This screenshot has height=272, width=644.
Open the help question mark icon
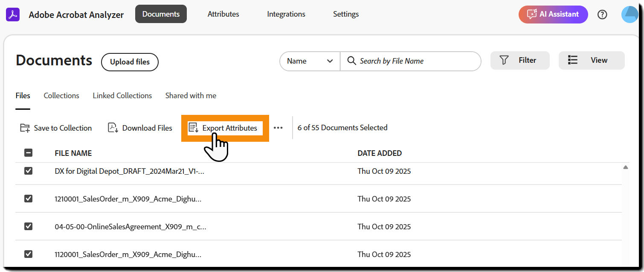pyautogui.click(x=602, y=15)
